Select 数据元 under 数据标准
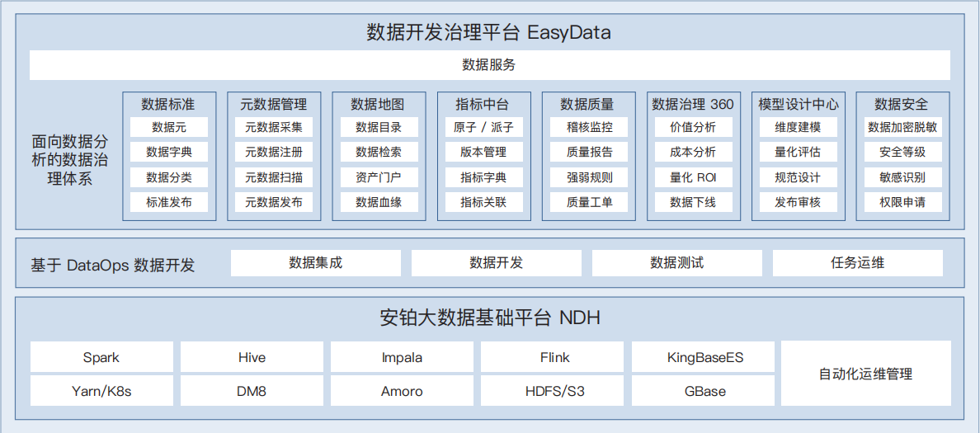Viewport: 980px width, 433px height. tap(169, 128)
